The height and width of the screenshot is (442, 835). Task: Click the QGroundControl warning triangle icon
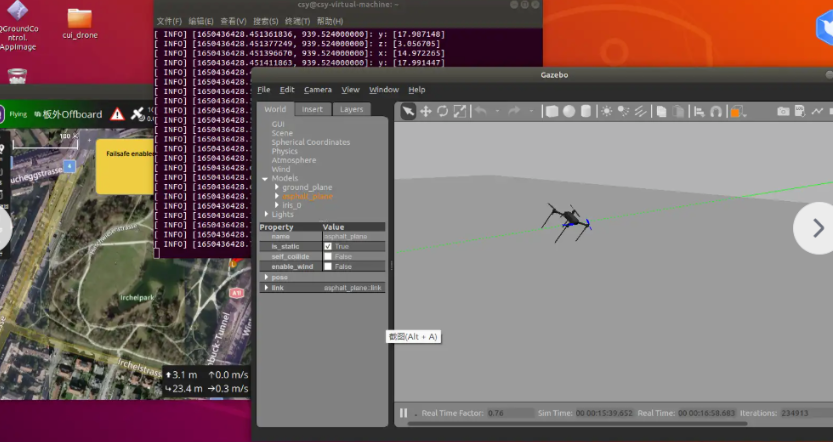point(118,114)
